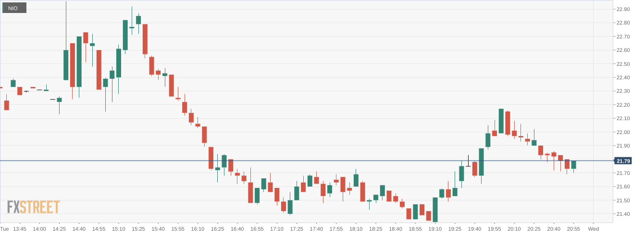
Task: Click the FXStreet logo watermark
Action: [33, 207]
